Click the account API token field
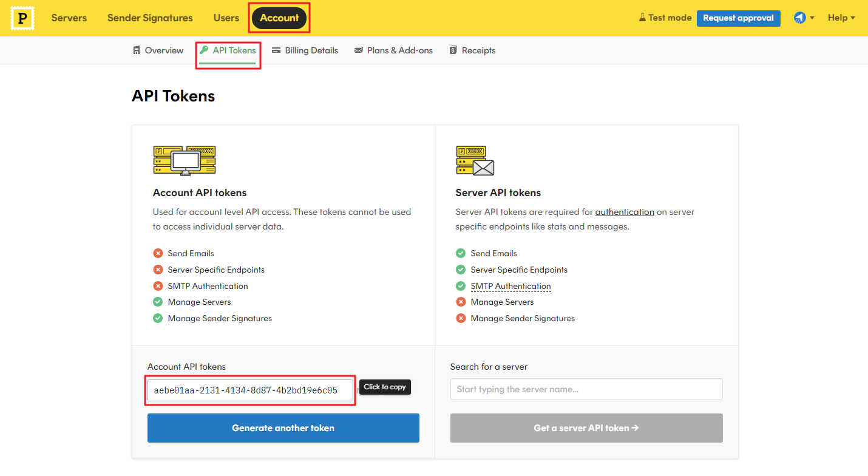The image size is (868, 476). [250, 390]
